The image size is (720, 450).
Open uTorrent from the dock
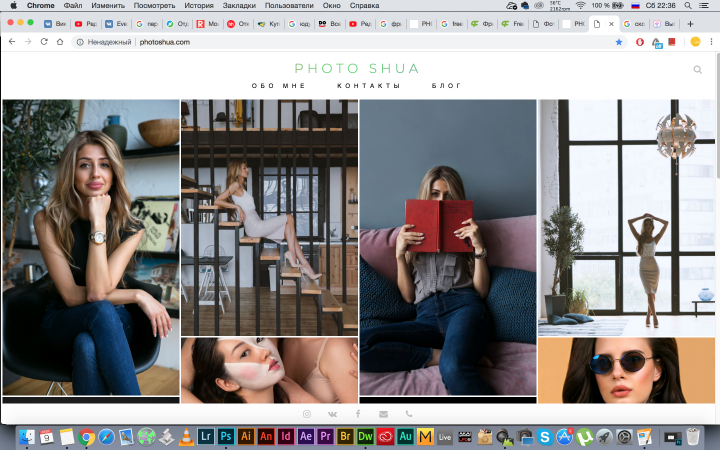point(585,436)
